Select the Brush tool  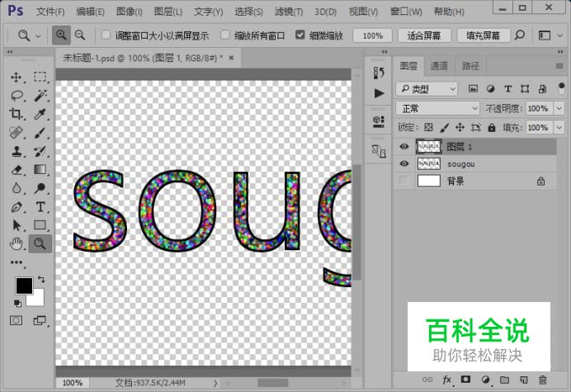[40, 133]
